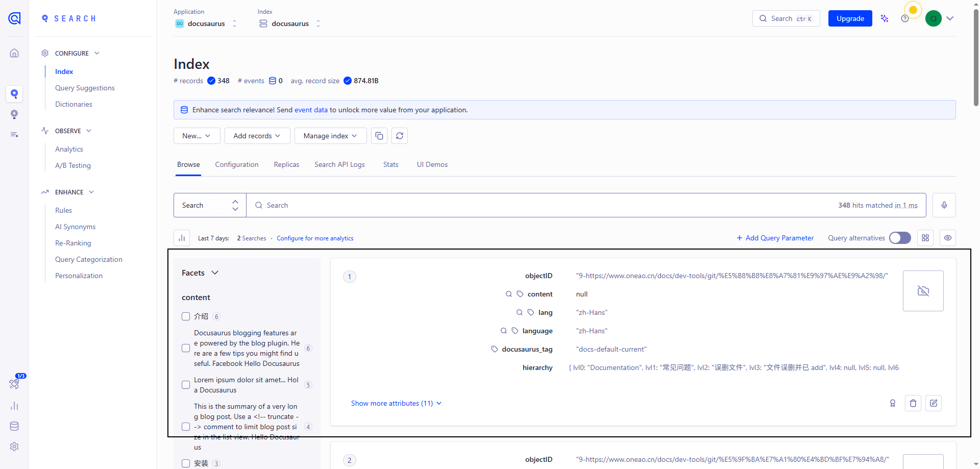This screenshot has width=980, height=469.
Task: Check the Lorem ipsum facet checkbox
Action: tap(186, 385)
